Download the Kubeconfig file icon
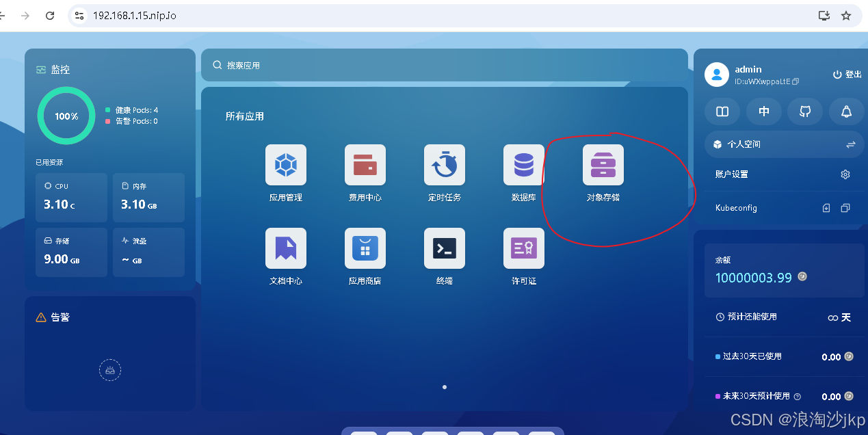Viewport: 868px width, 435px height. tap(826, 208)
